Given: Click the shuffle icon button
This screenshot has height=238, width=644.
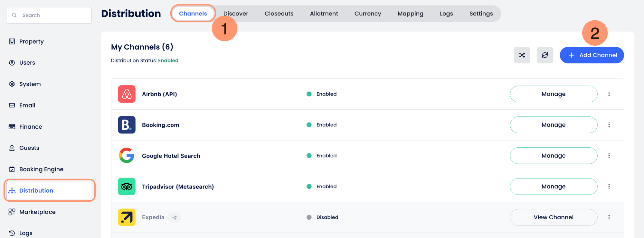Looking at the screenshot, I should 522,55.
